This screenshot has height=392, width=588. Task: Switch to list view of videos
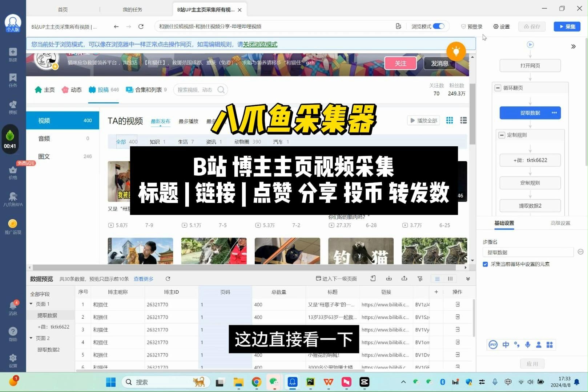[463, 121]
